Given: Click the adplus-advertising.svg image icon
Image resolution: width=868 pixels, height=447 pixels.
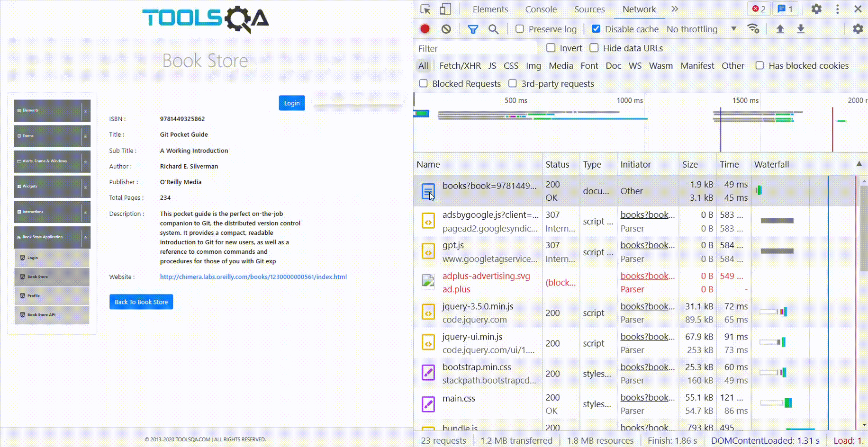Looking at the screenshot, I should [428, 282].
